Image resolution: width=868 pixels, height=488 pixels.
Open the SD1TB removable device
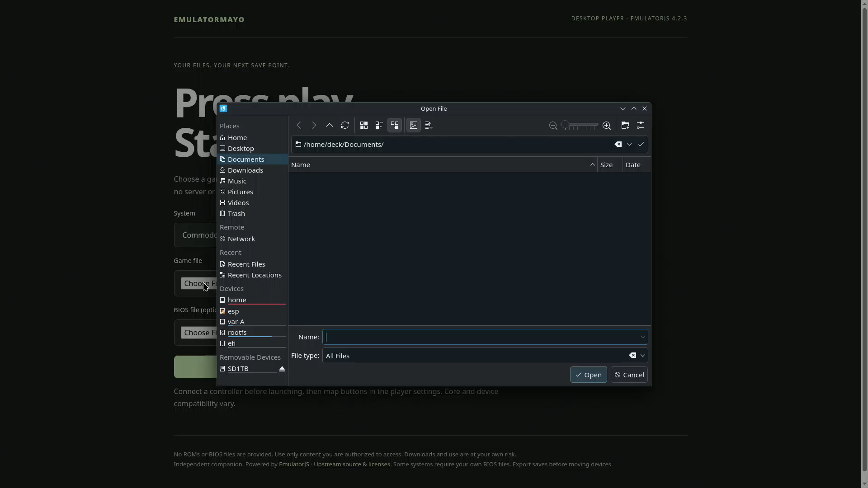(x=248, y=369)
